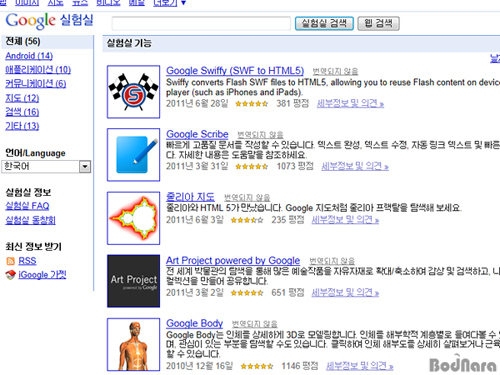Focus the labs search text field
The width and height of the screenshot is (500, 375).
click(201, 24)
